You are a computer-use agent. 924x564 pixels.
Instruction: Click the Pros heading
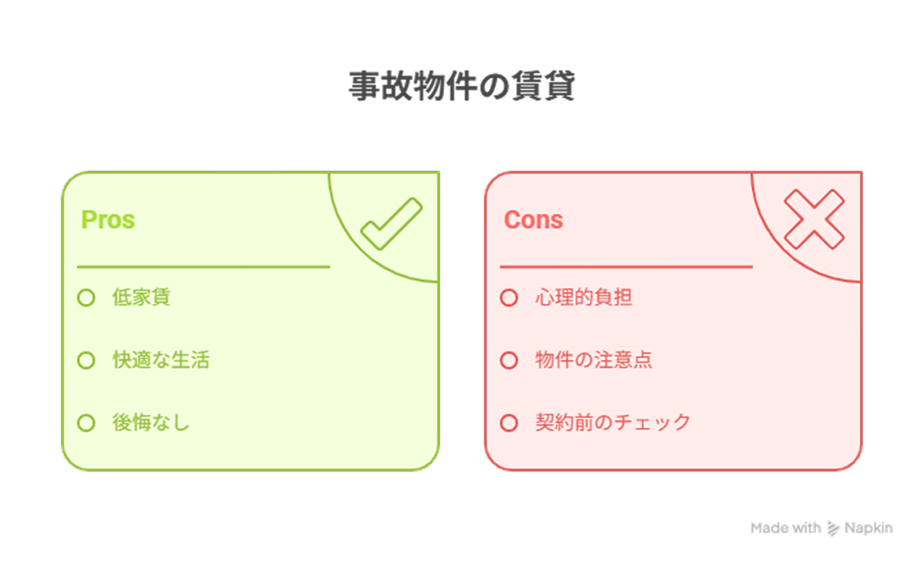108,220
